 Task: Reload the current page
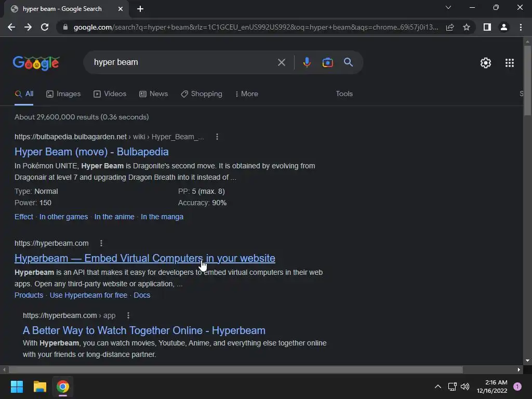45,27
